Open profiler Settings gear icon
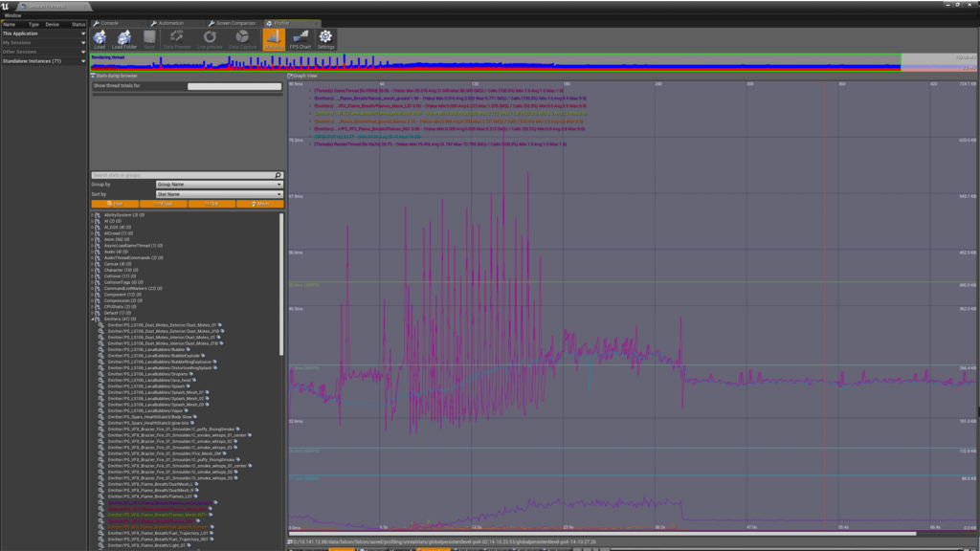 (326, 38)
